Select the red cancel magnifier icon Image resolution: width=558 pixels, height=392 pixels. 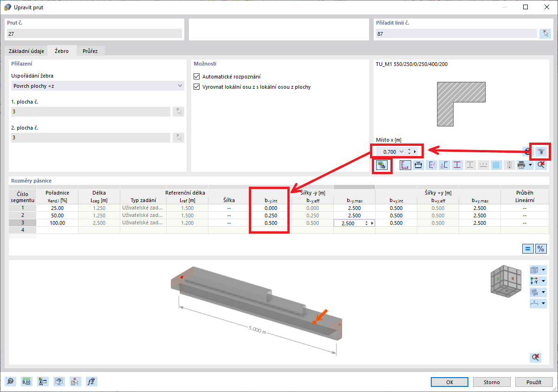pyautogui.click(x=541, y=165)
